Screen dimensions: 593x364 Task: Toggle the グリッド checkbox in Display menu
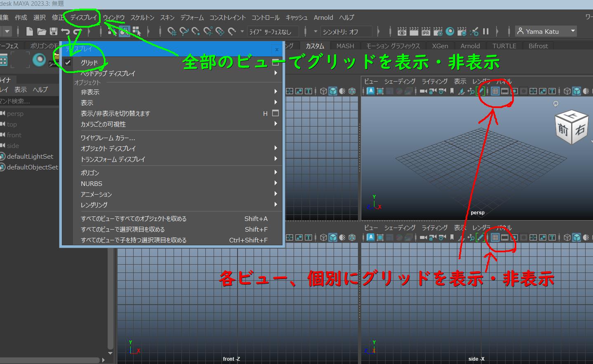coord(68,63)
